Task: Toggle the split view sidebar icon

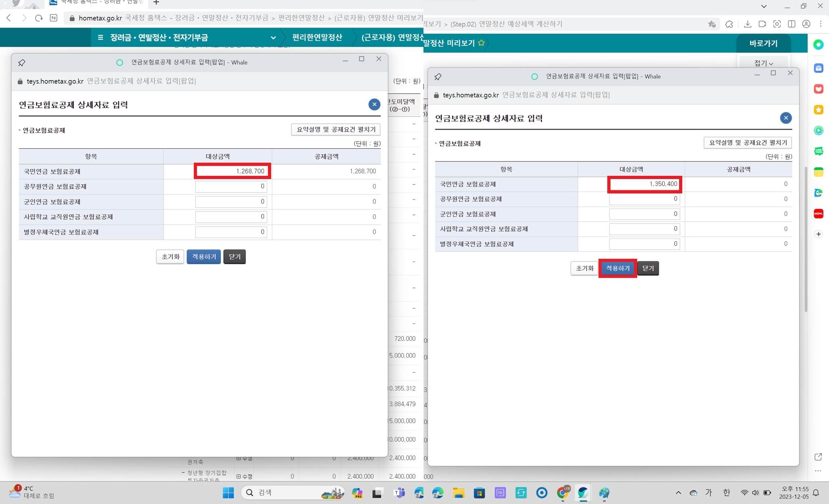Action: [792, 24]
